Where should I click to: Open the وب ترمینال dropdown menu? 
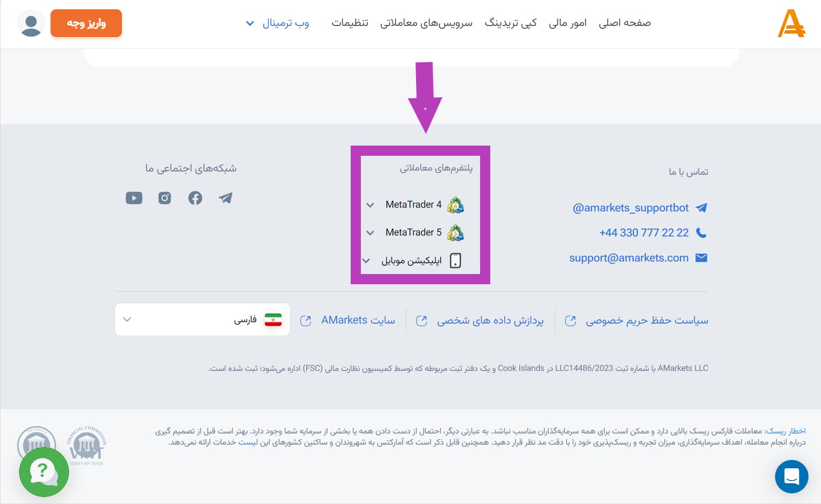[277, 23]
